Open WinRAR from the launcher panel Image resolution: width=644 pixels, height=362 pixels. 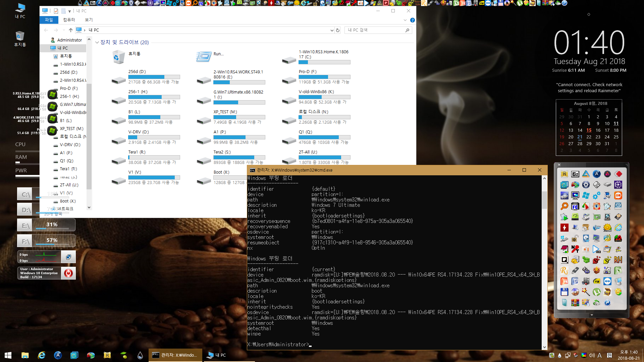coord(575,303)
